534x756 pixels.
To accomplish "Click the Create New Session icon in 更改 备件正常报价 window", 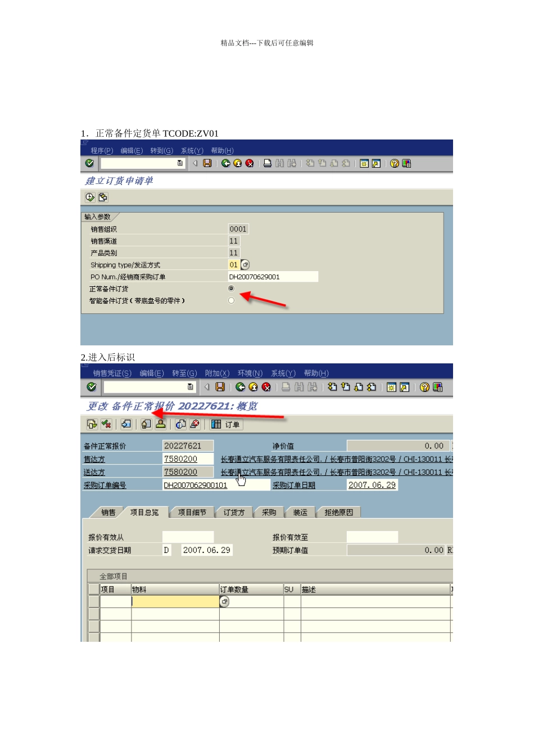I will click(391, 387).
